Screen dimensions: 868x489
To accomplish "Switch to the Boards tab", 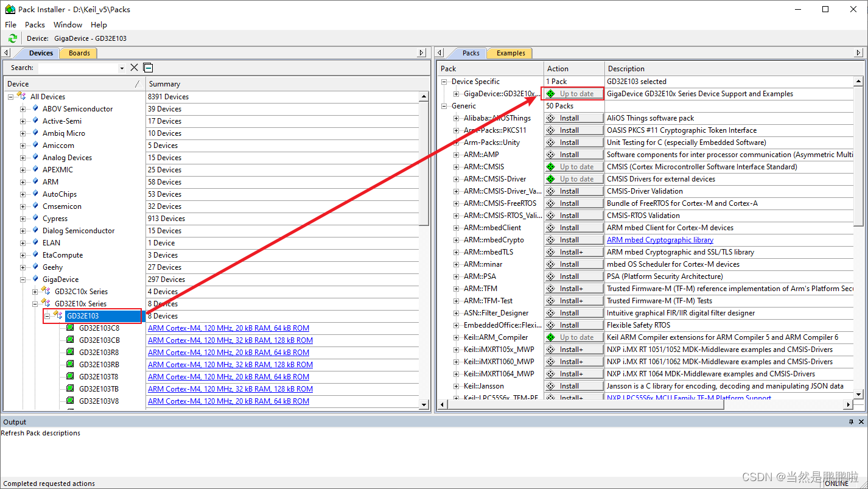I will click(x=78, y=53).
